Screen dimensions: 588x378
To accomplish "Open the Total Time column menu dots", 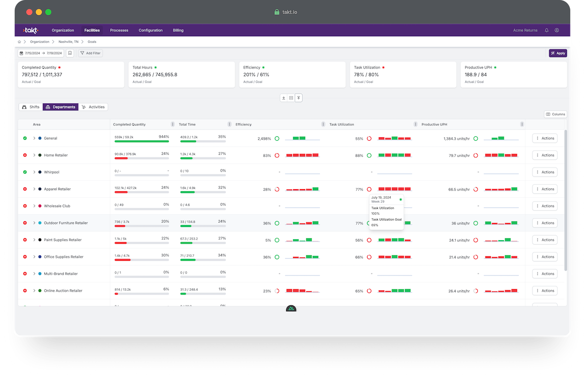I will pyautogui.click(x=229, y=125).
